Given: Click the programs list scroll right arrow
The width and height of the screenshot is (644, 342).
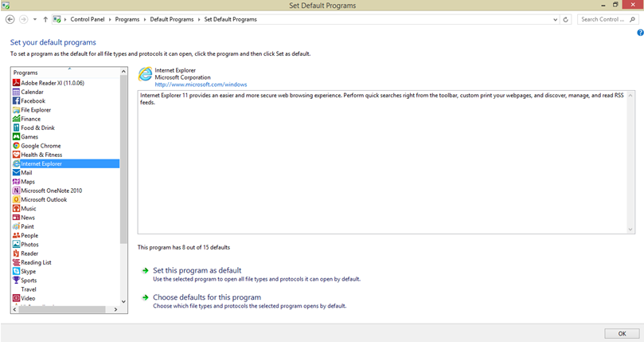Looking at the screenshot, I should coord(115,309).
